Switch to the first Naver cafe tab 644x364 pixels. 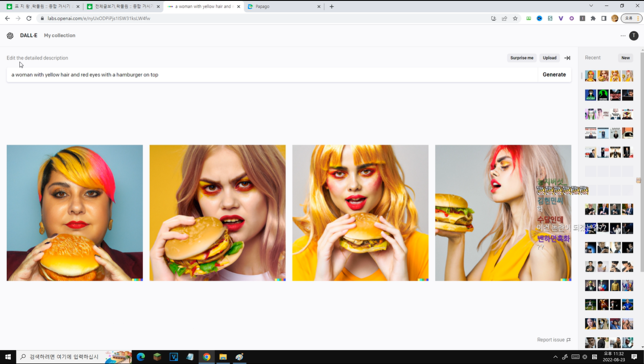pos(42,6)
